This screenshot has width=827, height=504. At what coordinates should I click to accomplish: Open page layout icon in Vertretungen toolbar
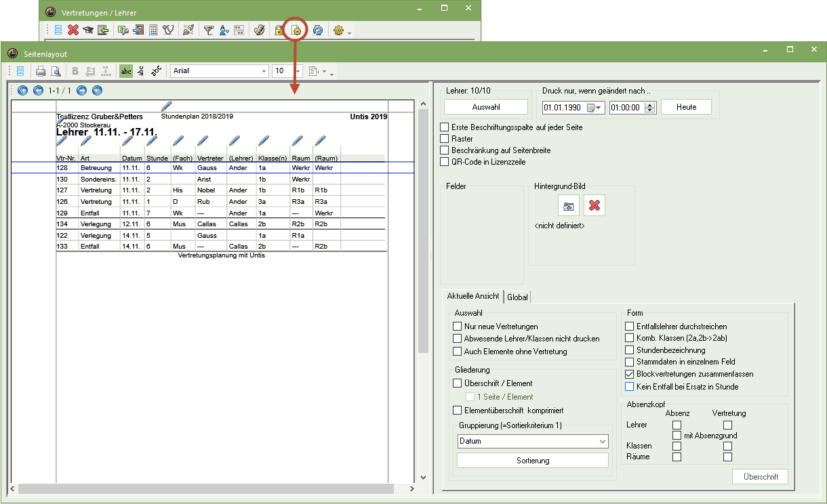(296, 30)
